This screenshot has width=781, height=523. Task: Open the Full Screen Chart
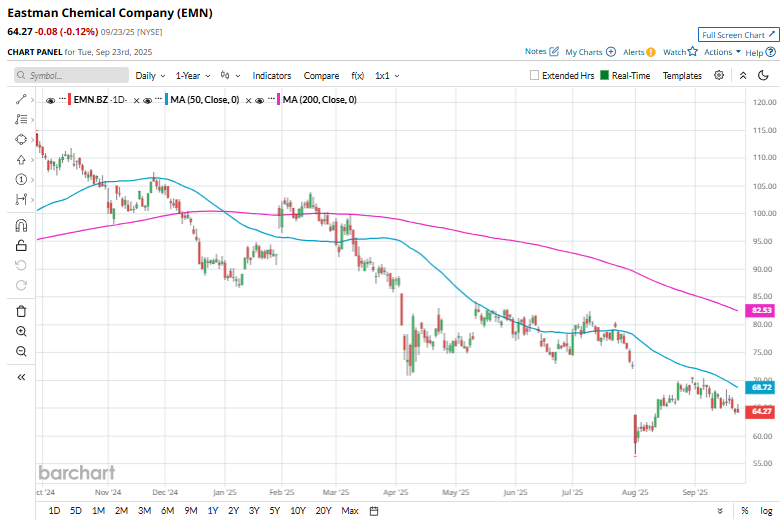point(738,34)
